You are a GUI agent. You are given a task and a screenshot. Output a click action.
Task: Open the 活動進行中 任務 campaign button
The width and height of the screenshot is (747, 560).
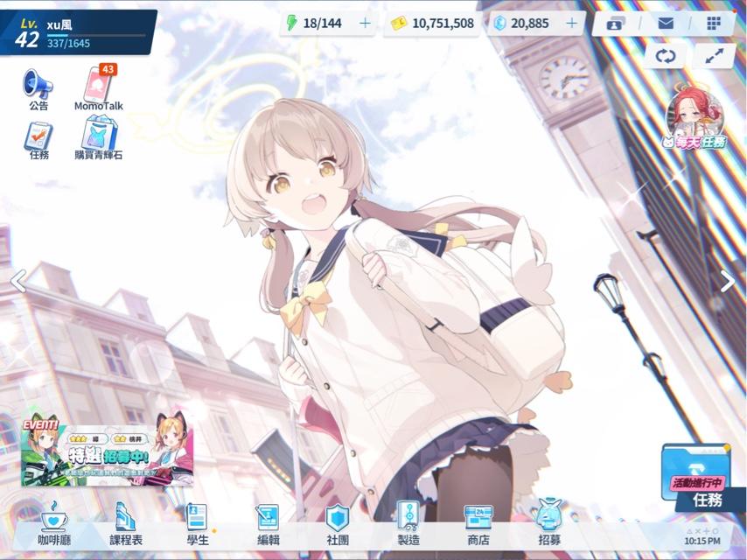(x=702, y=478)
